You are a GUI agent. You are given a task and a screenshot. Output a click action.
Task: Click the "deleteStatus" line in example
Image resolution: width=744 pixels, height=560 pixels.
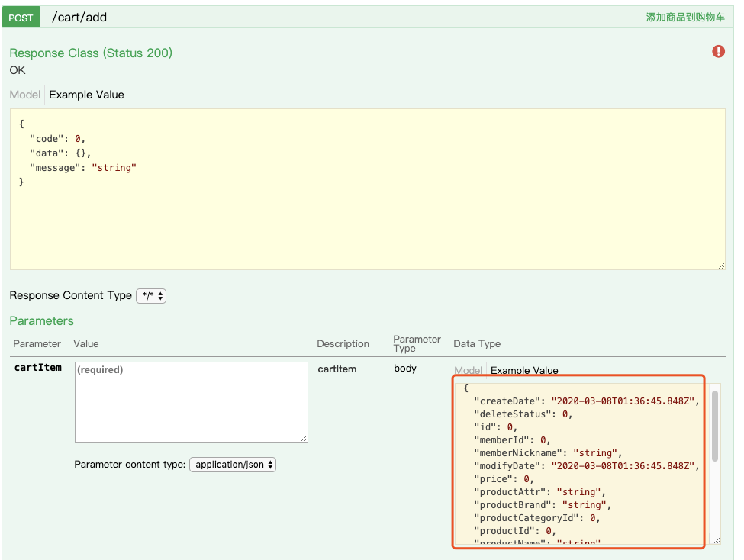[523, 414]
